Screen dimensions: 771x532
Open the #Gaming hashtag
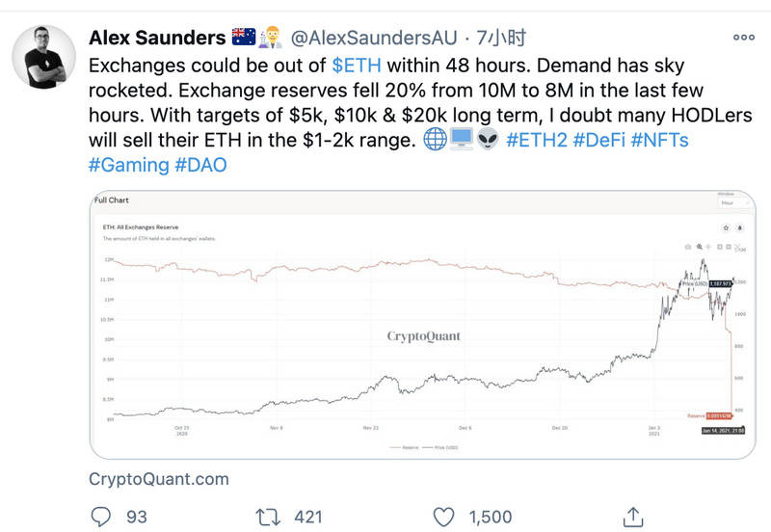[x=129, y=165]
